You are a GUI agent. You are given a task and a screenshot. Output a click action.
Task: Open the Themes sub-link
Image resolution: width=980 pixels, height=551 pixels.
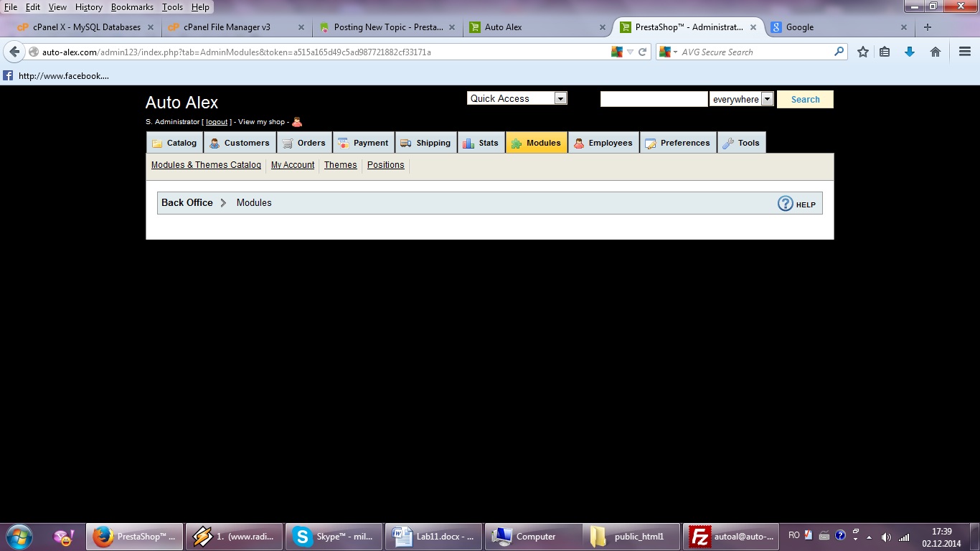340,165
